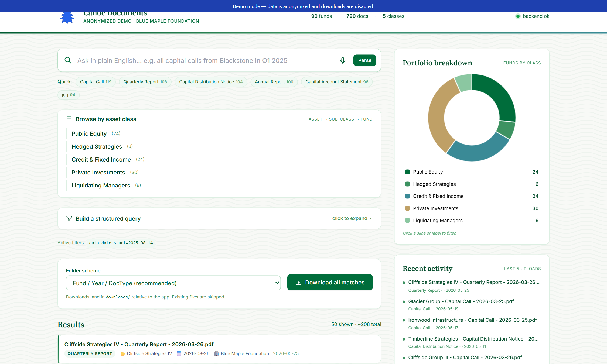Filter by Hedged Strategies legend label
Screen dimensions: 607x364
[x=434, y=184]
